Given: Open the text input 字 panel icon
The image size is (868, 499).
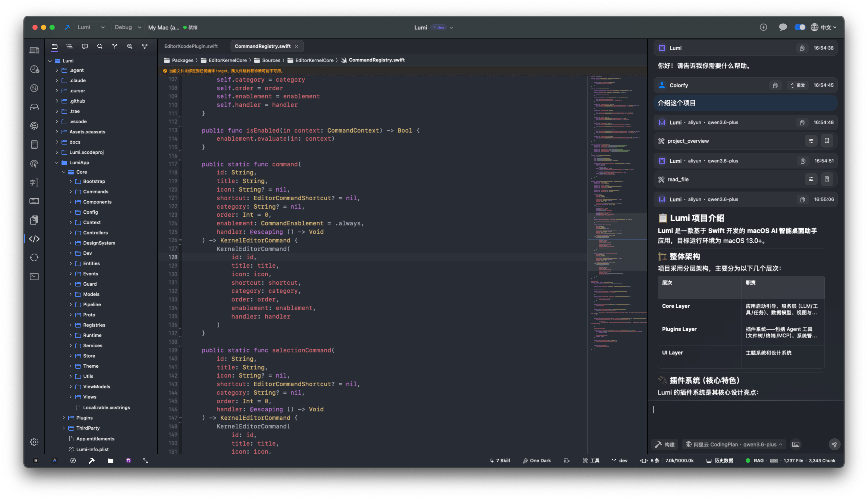Looking at the screenshot, I should pos(34,182).
